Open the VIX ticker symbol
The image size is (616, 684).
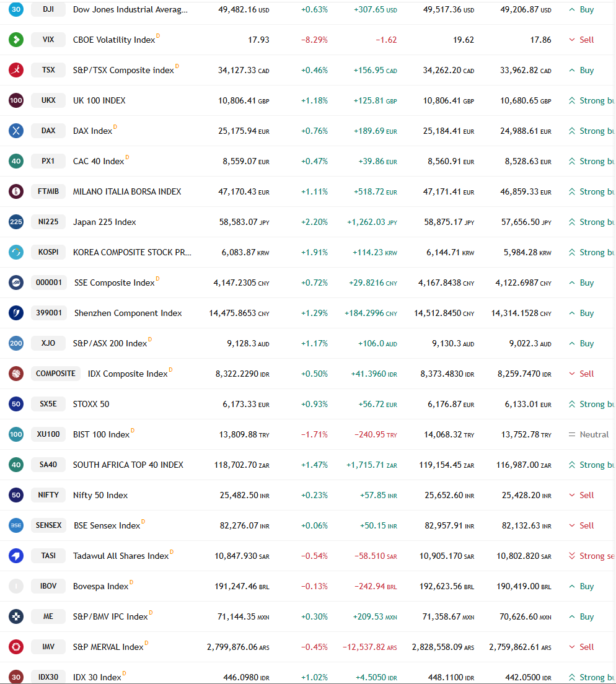[x=48, y=40]
